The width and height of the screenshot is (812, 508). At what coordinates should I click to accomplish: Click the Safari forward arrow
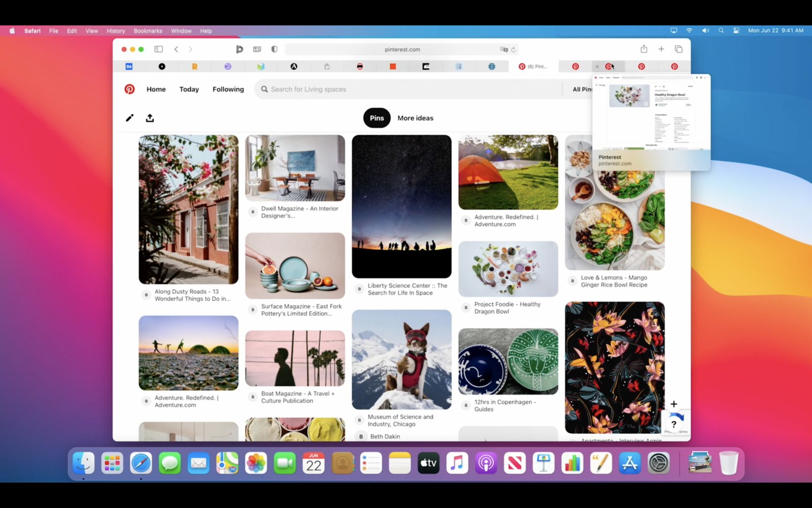(x=190, y=49)
